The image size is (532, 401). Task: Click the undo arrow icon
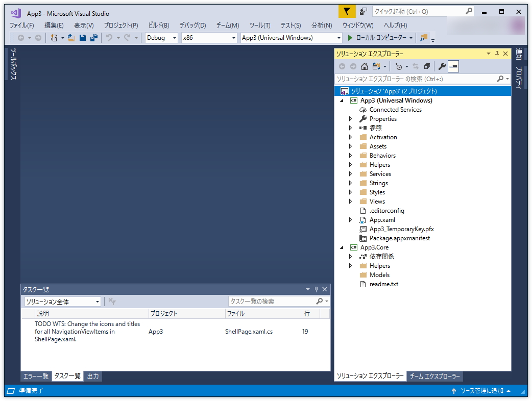[109, 38]
